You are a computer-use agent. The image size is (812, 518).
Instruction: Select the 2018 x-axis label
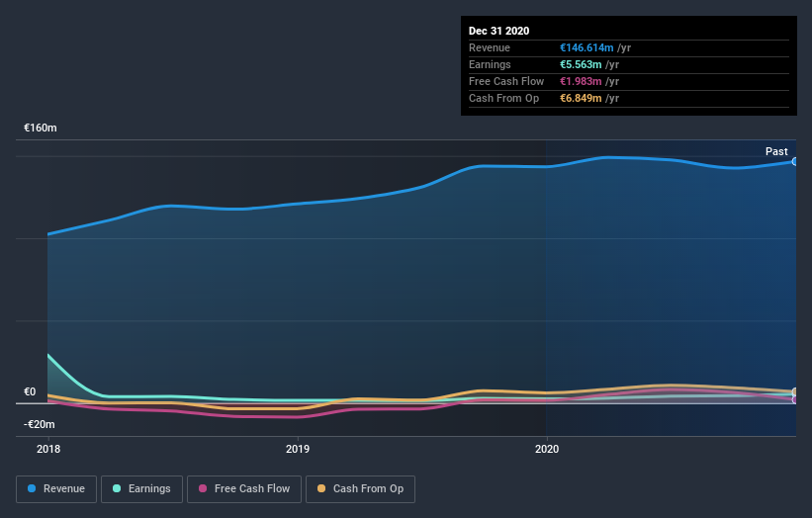tap(48, 449)
